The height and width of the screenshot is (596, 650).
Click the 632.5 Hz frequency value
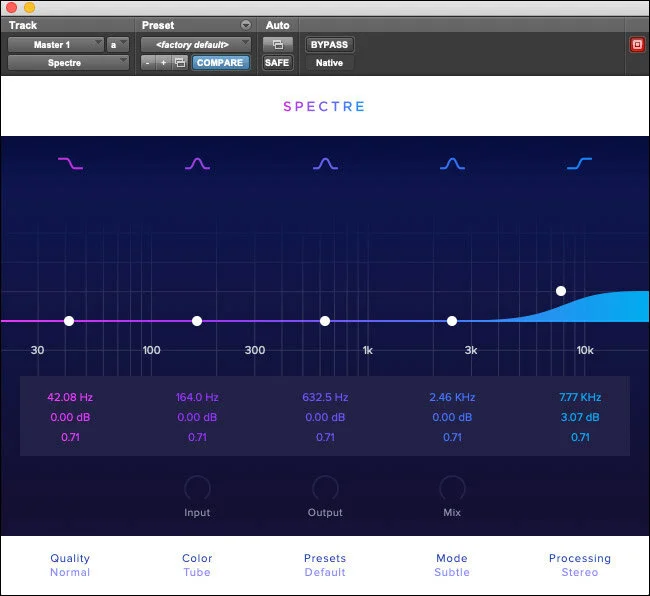[x=325, y=397]
